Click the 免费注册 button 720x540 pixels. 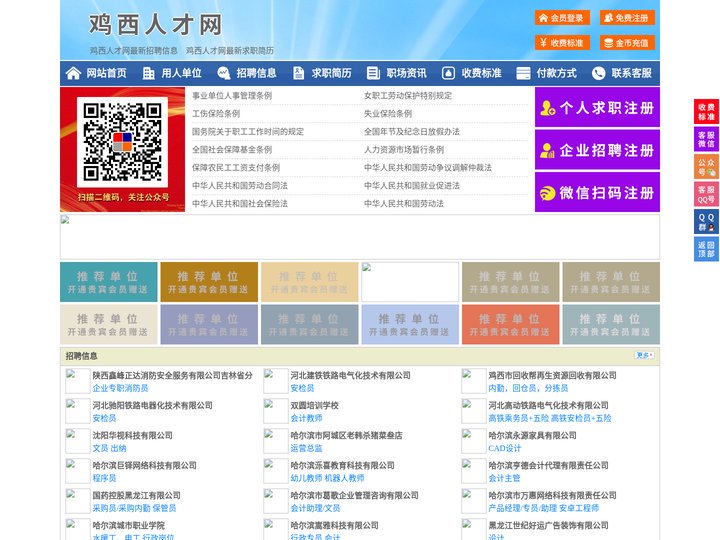pyautogui.click(x=627, y=18)
